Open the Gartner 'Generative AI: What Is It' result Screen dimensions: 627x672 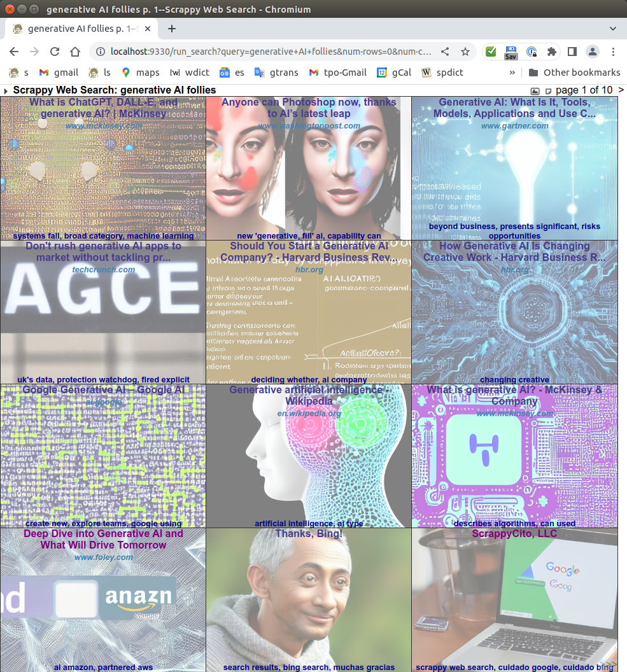pyautogui.click(x=514, y=108)
